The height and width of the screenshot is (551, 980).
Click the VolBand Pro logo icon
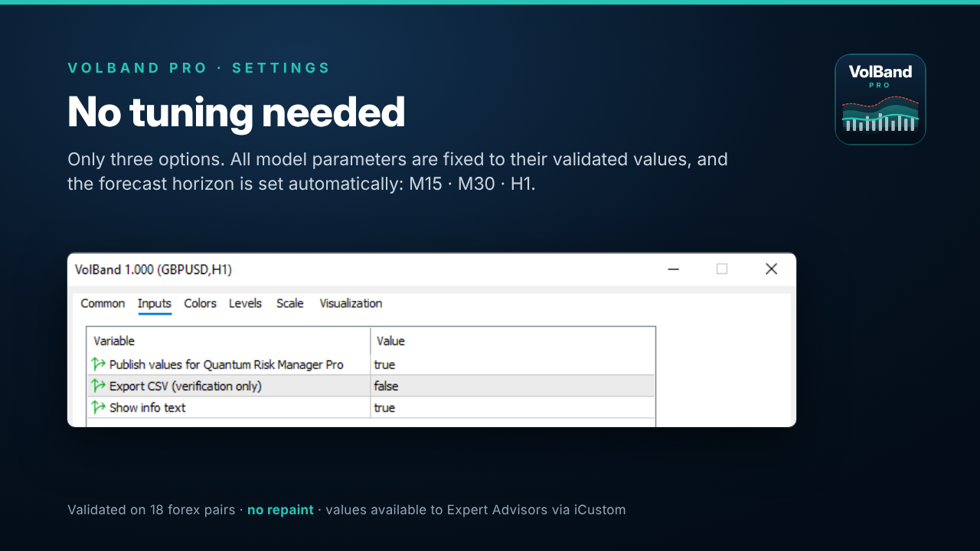[880, 99]
